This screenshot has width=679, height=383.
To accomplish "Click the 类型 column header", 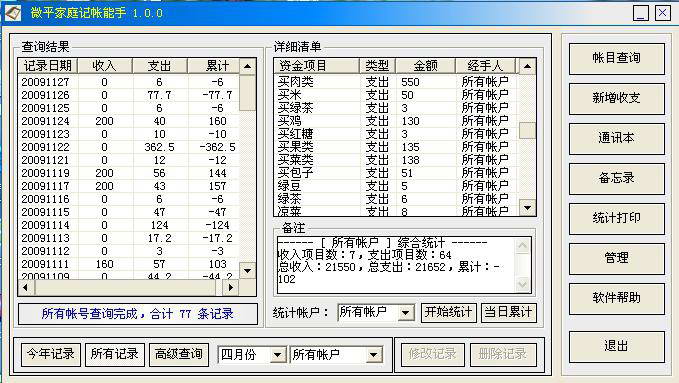I will pyautogui.click(x=378, y=66).
